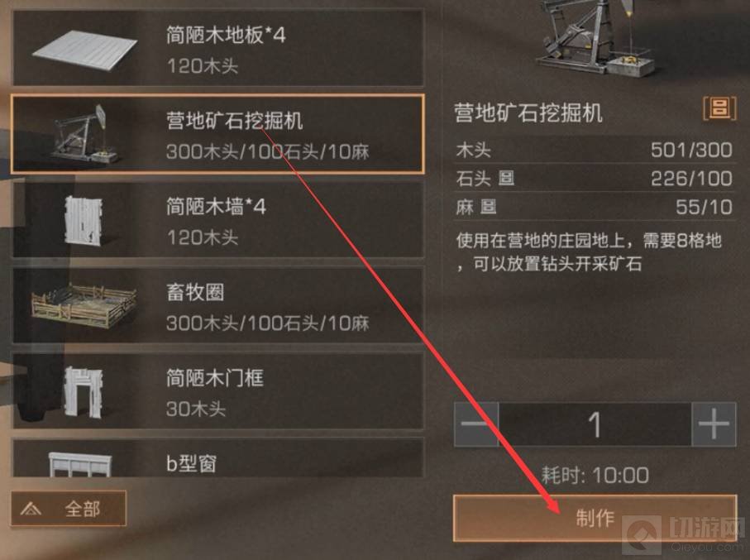This screenshot has height=560, width=750.
Task: Click the wooden floor item thumbnail
Action: [x=85, y=50]
